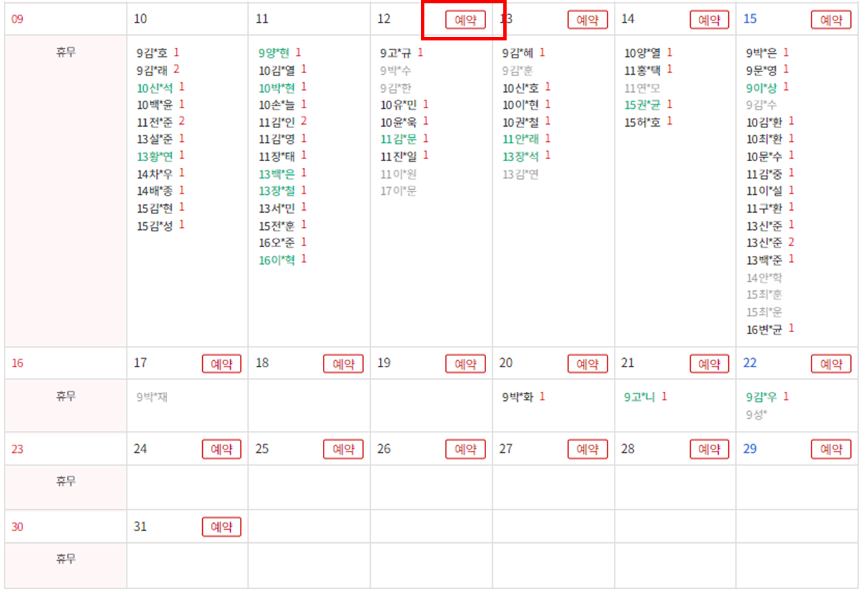Open 예약 for day 31
This screenshot has width=868, height=592.
221,527
